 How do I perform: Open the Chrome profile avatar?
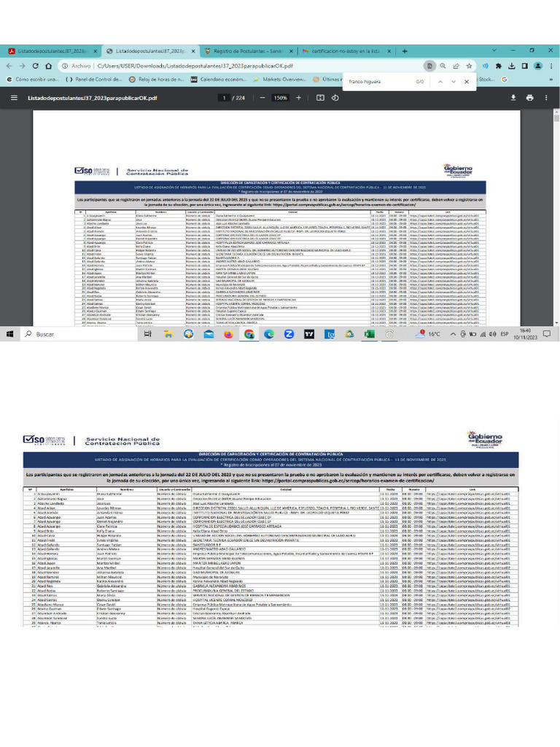pyautogui.click(x=538, y=66)
